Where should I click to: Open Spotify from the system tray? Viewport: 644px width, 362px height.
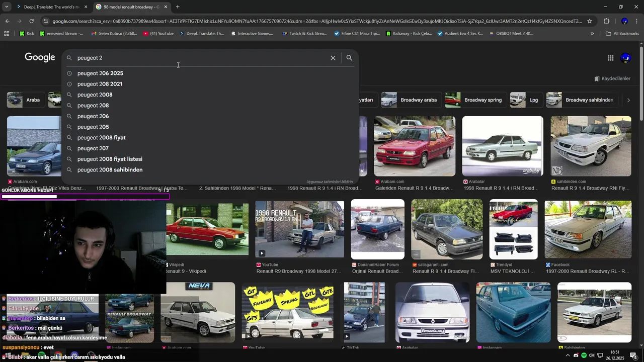tap(584, 355)
